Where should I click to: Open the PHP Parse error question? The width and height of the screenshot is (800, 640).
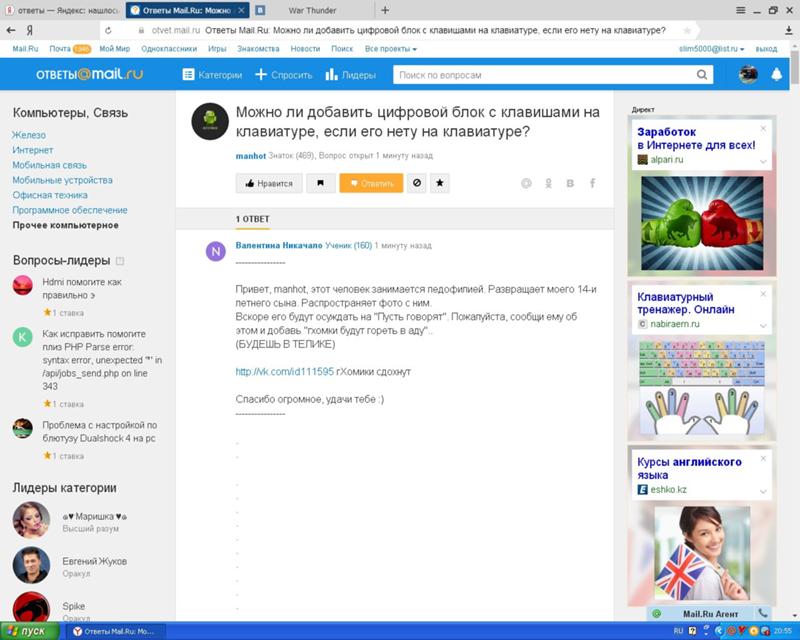102,360
